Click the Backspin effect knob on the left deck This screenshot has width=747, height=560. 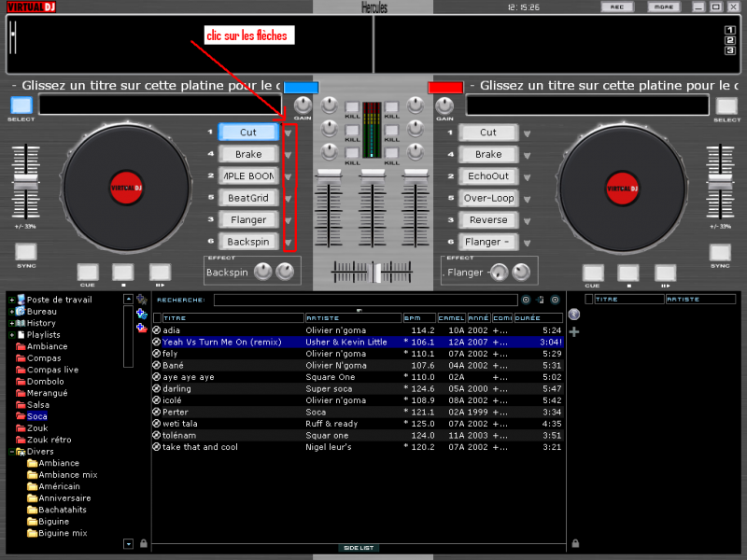tap(264, 271)
